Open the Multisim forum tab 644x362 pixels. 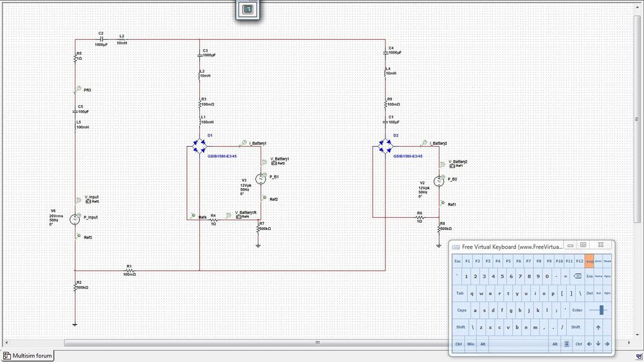coord(28,356)
